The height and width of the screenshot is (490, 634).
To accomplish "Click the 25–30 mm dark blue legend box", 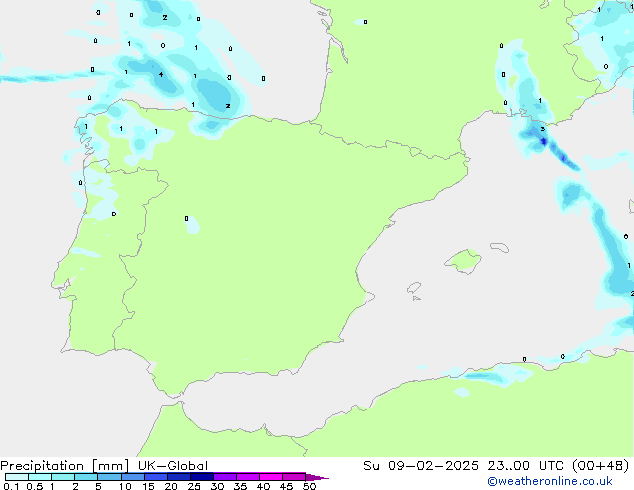I will coord(201,477).
